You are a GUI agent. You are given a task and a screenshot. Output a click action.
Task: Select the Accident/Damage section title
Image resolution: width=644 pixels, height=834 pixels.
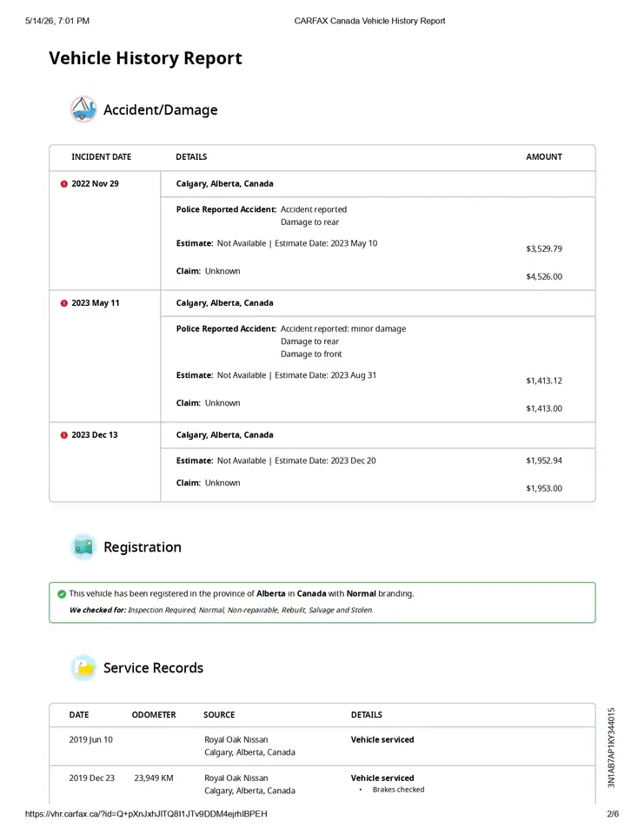point(160,109)
